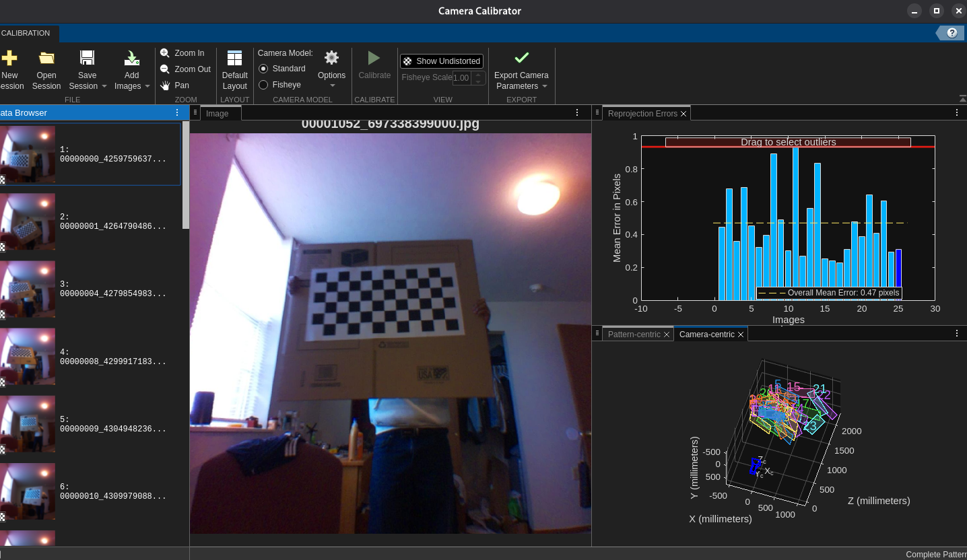Expand Export Camera Parameters dropdown arrow
Screen dimensions: 967x560
point(544,87)
